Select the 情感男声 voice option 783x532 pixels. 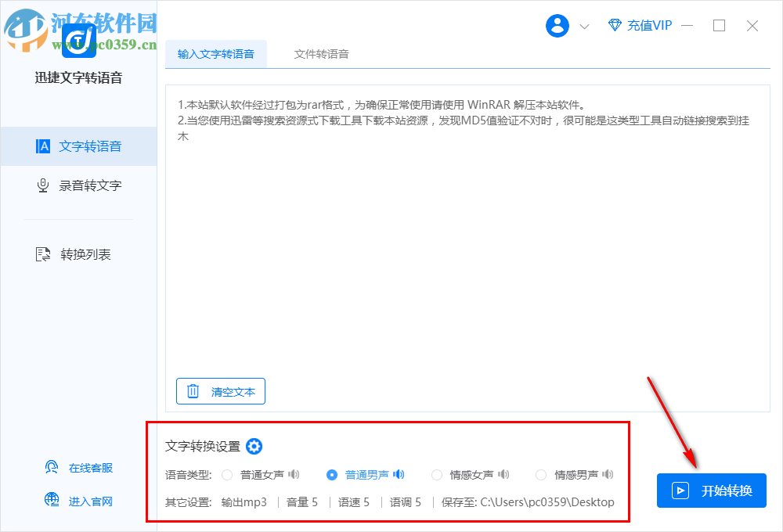click(540, 474)
